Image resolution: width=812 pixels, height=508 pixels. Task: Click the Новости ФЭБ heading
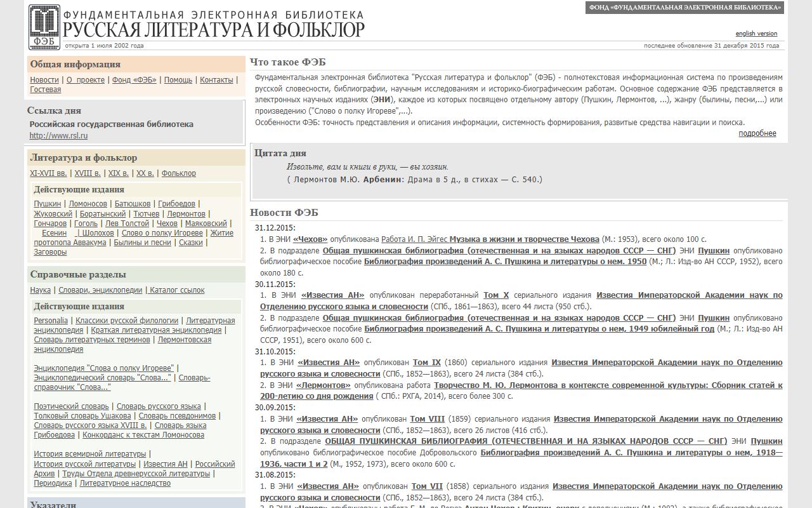[284, 213]
